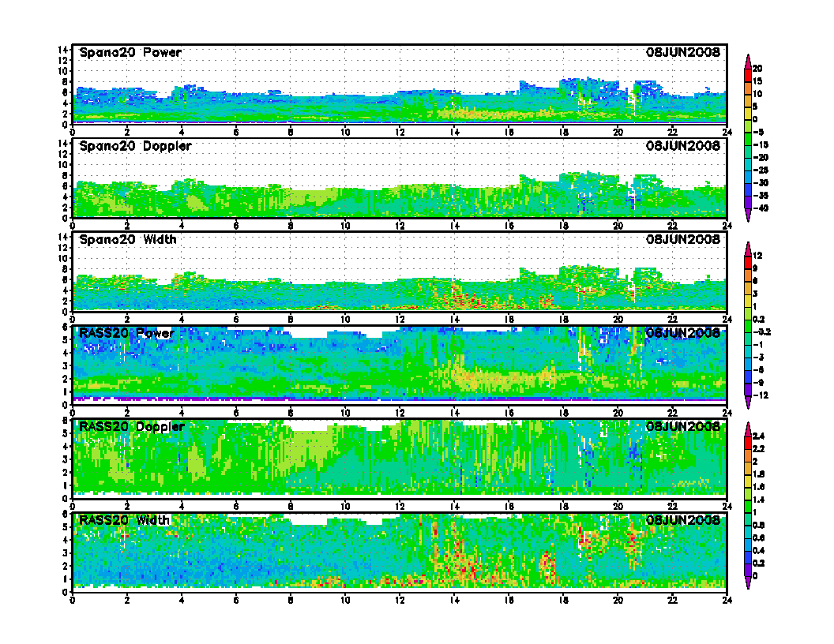Click hour 24 tick label under RASS20 Width
Screen dimensions: 834x644
pyautogui.click(x=727, y=600)
